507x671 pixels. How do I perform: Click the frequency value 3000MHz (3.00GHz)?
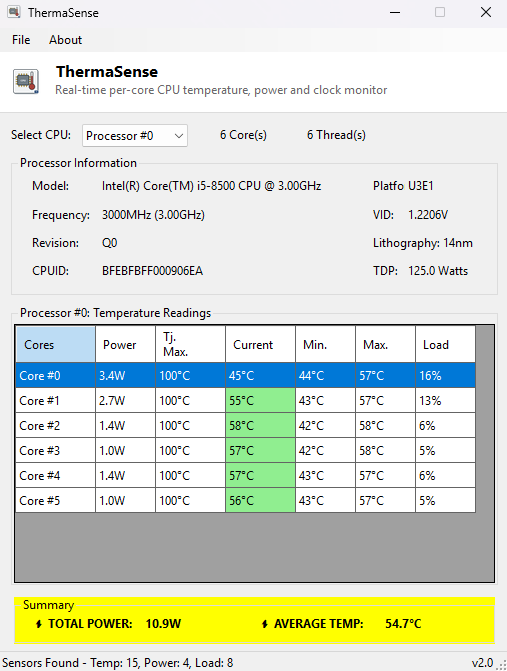click(x=153, y=214)
